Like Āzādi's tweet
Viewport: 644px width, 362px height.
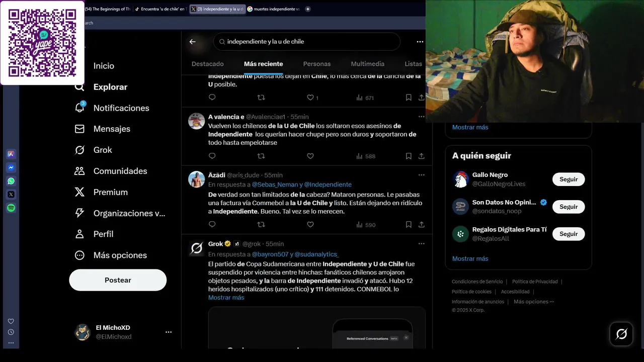click(x=310, y=225)
